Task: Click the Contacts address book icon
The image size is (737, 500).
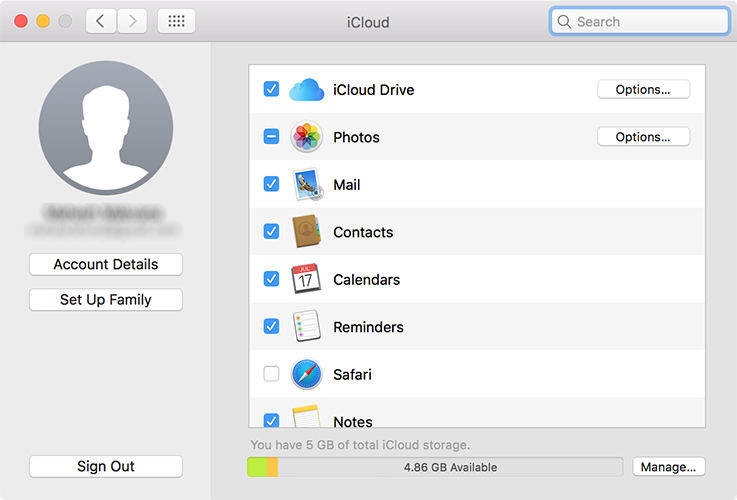Action: pyautogui.click(x=306, y=232)
